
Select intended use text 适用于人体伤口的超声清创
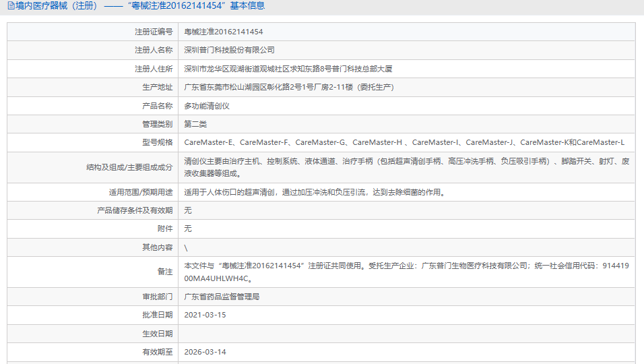click(x=315, y=192)
